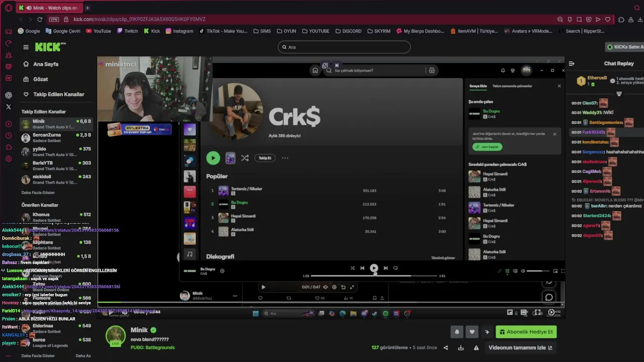Viewport: 644px width, 362px height.
Task: Click username Starlord2424 in Chat Replay
Action: [597, 216]
